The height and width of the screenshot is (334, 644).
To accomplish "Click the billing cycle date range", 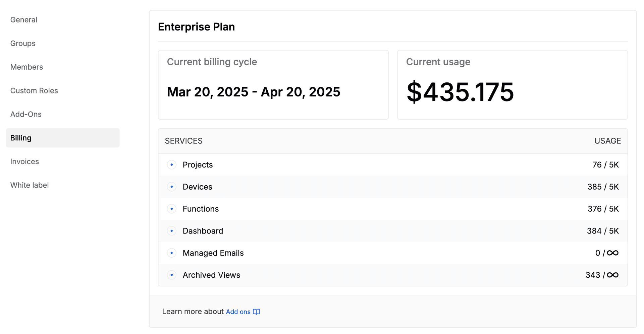I will pos(254,92).
